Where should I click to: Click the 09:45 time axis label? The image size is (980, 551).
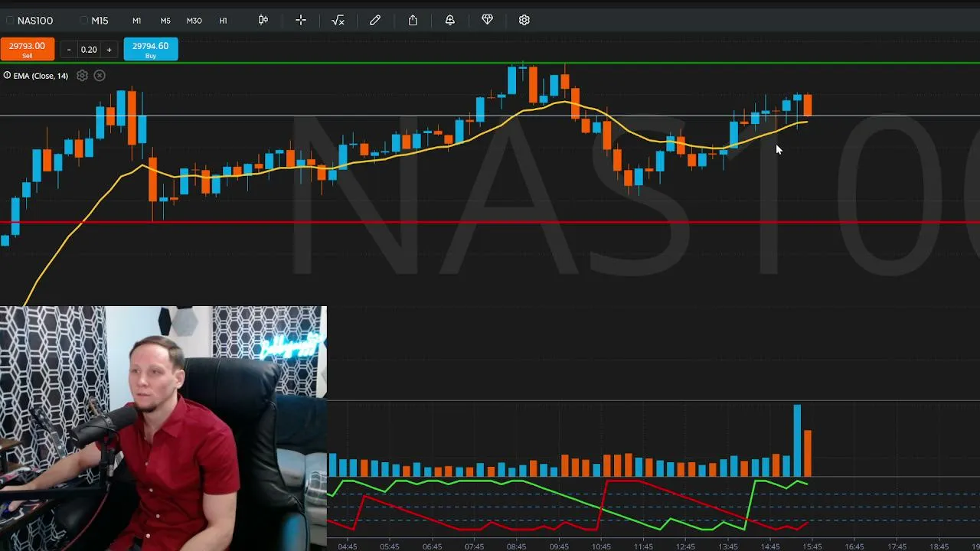(x=559, y=546)
